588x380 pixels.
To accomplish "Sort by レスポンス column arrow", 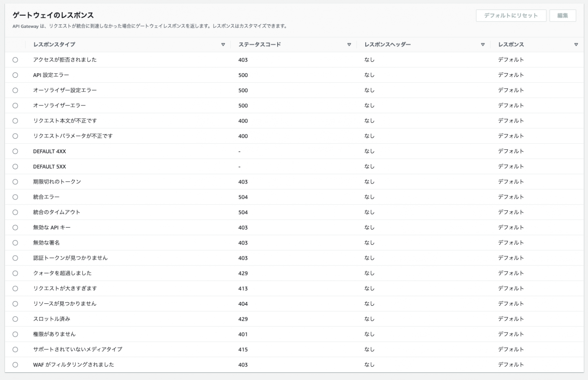I will click(576, 44).
